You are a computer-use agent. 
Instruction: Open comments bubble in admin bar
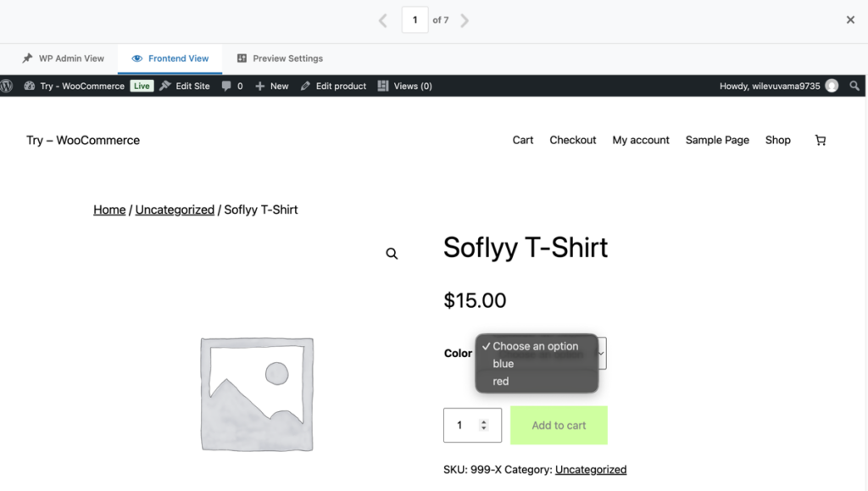click(x=232, y=86)
